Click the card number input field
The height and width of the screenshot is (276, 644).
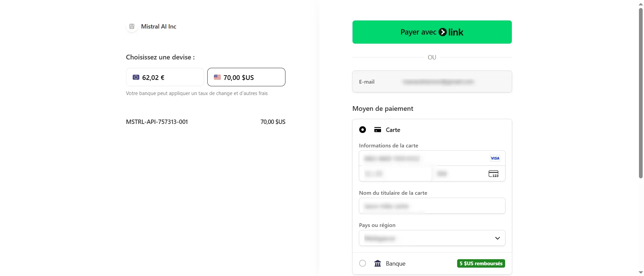pyautogui.click(x=419, y=158)
